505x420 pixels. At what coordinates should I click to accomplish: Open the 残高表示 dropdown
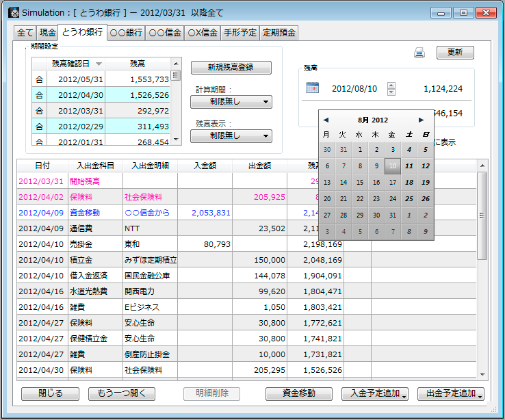[231, 136]
